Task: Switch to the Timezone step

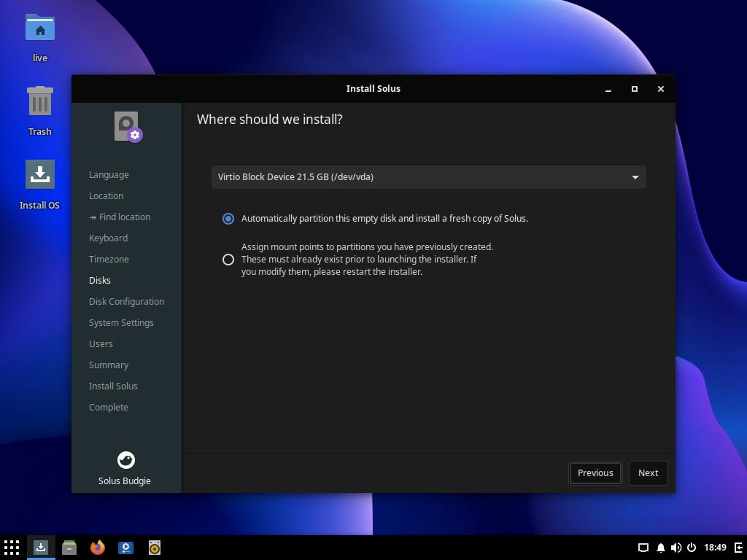Action: point(109,259)
